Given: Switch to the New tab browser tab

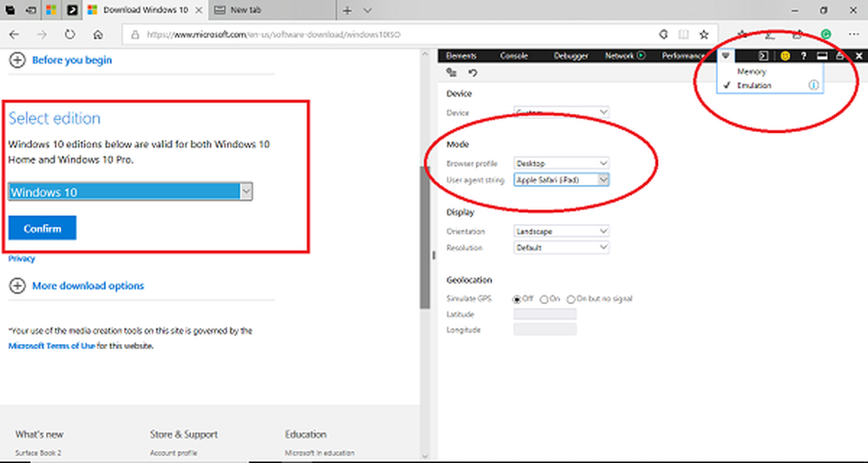Looking at the screenshot, I should 273,10.
